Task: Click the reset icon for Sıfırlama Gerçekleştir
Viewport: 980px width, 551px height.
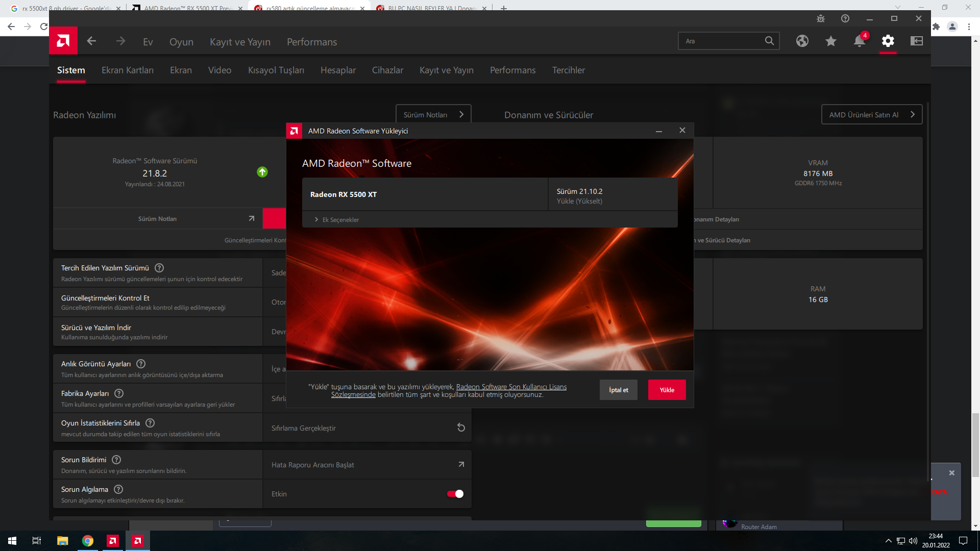Action: pyautogui.click(x=461, y=428)
